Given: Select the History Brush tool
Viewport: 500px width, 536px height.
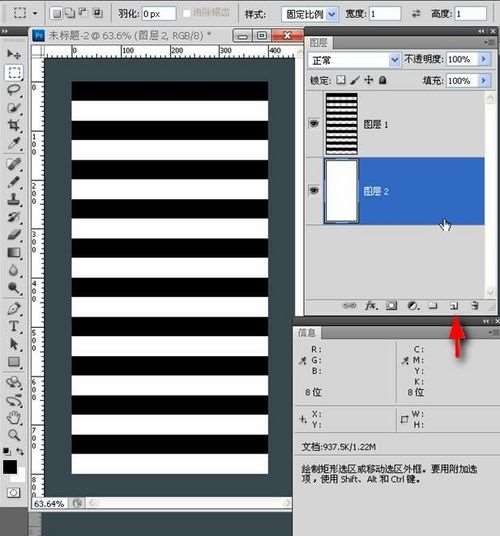Looking at the screenshot, I should (x=14, y=217).
